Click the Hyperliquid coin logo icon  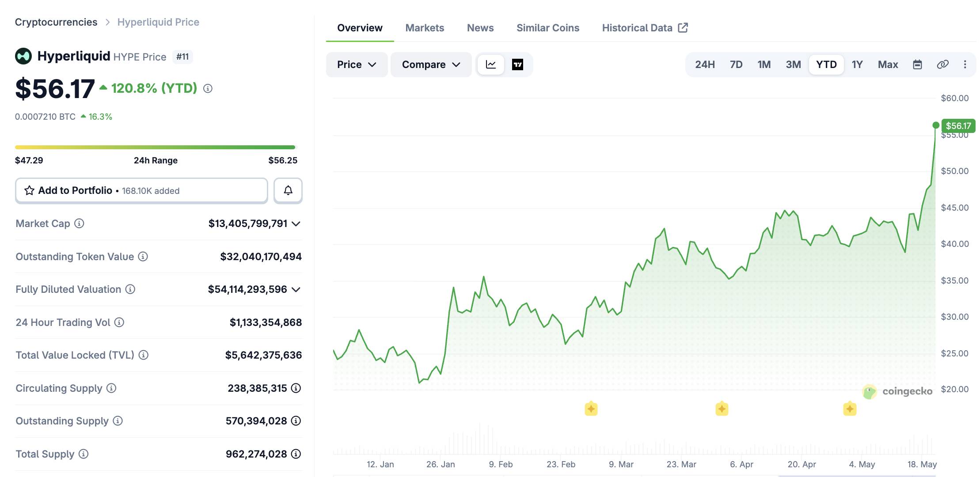pos(23,56)
